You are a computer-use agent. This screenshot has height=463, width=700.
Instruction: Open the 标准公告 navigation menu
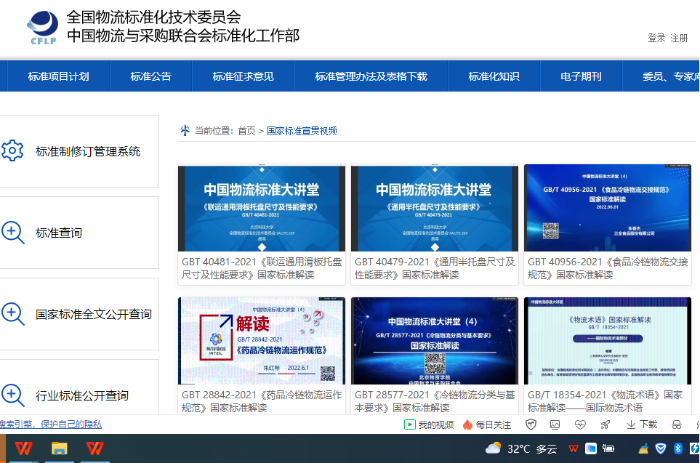[150, 76]
